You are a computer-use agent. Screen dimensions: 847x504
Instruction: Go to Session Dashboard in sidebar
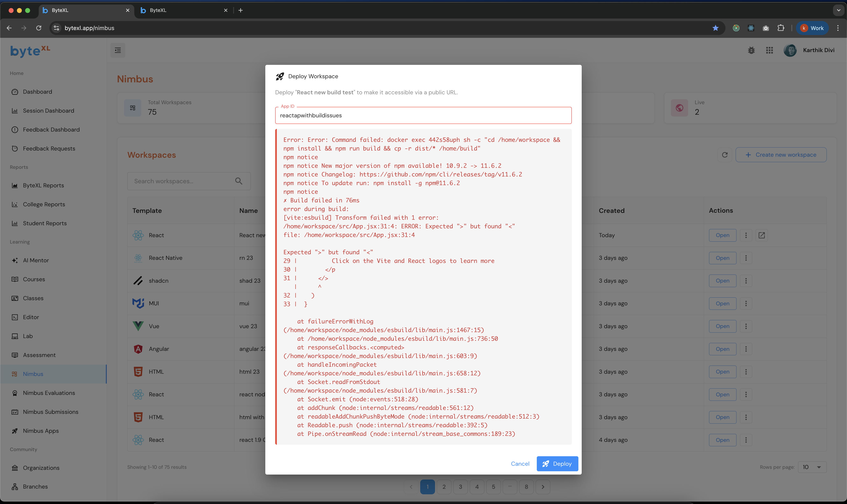[48, 111]
